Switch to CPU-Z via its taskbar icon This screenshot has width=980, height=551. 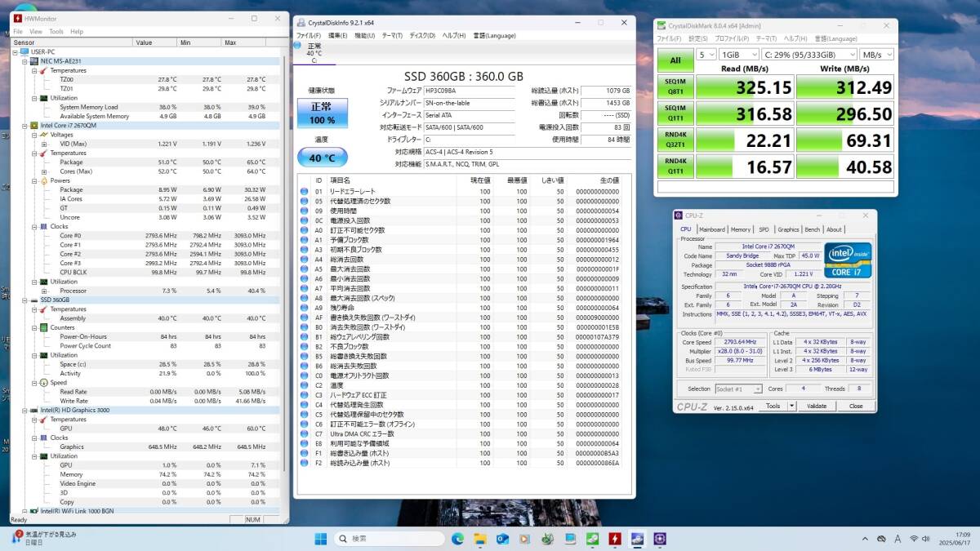(659, 539)
